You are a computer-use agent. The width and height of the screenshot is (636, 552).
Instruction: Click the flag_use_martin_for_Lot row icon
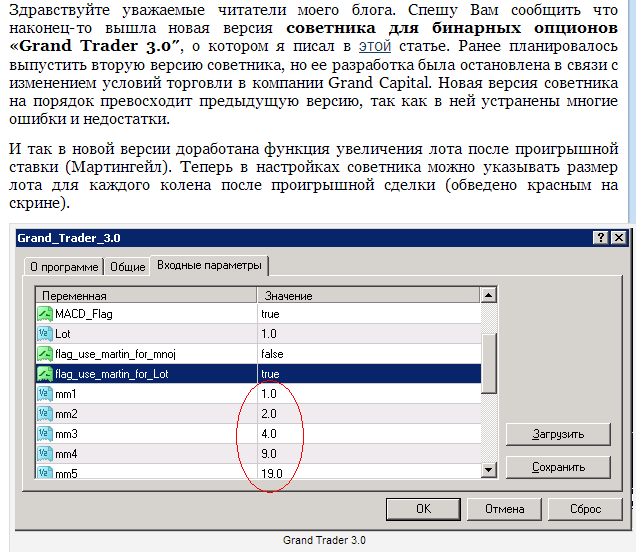click(x=45, y=374)
